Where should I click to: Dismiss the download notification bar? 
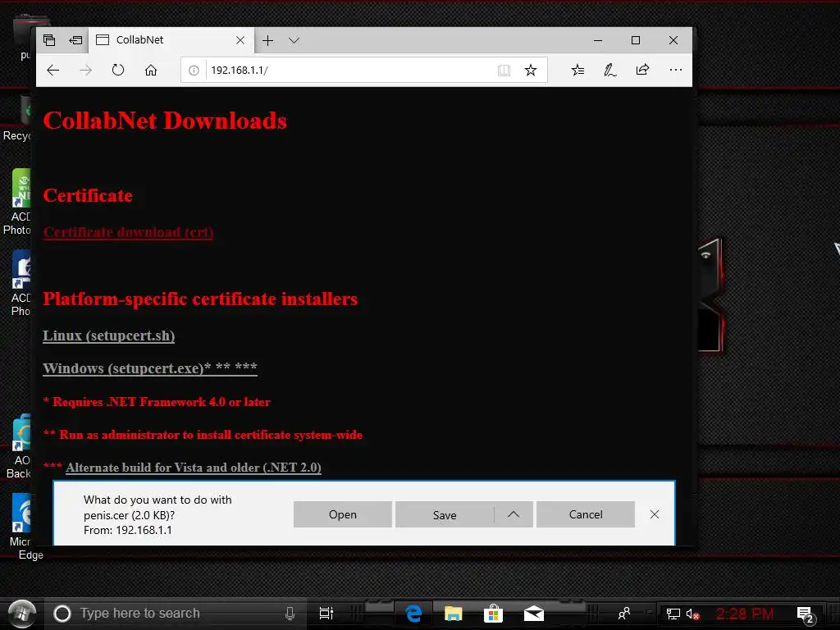point(654,514)
